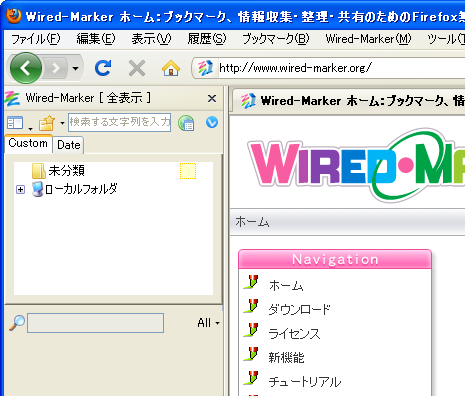This screenshot has height=396, width=465.
Task: Expand the ローカルフォルダ tree node
Action: (20, 189)
